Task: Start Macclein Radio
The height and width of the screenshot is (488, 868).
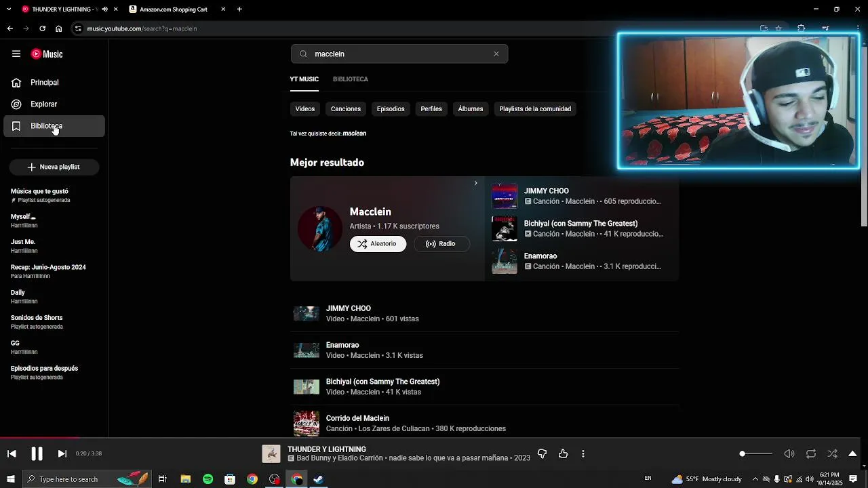Action: [441, 244]
